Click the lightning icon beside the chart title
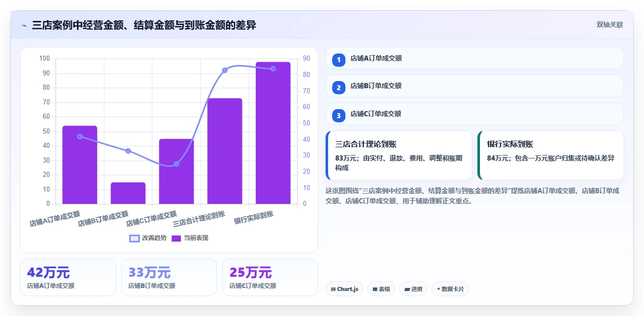 pyautogui.click(x=24, y=25)
